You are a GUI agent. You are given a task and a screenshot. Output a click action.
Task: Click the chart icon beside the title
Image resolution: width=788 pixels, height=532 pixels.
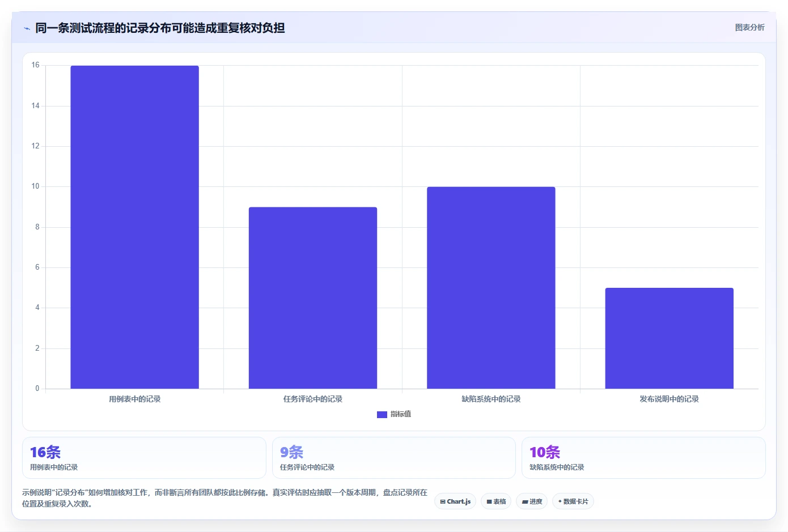[27, 28]
